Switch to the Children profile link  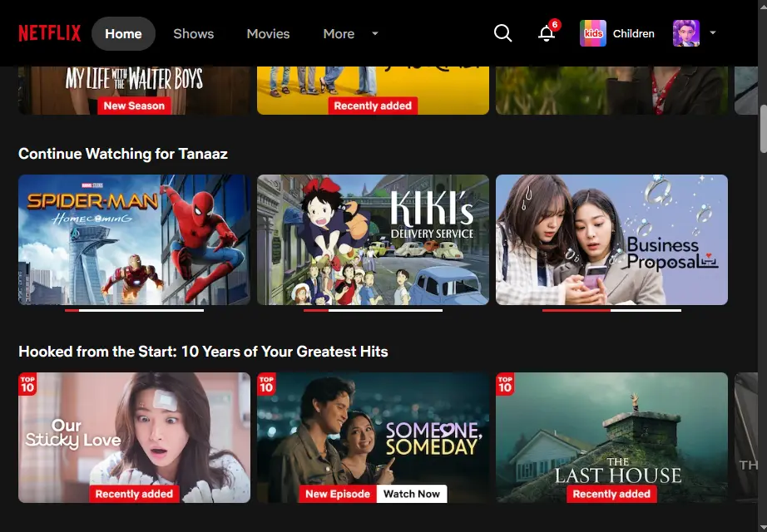click(x=633, y=34)
